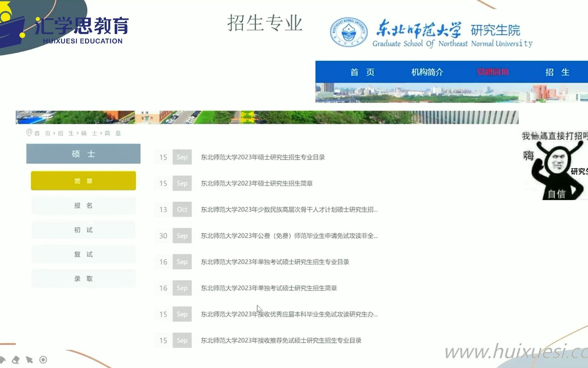Go to 硕士 in the breadcrumb
Image resolution: width=588 pixels, height=368 pixels.
[89, 133]
